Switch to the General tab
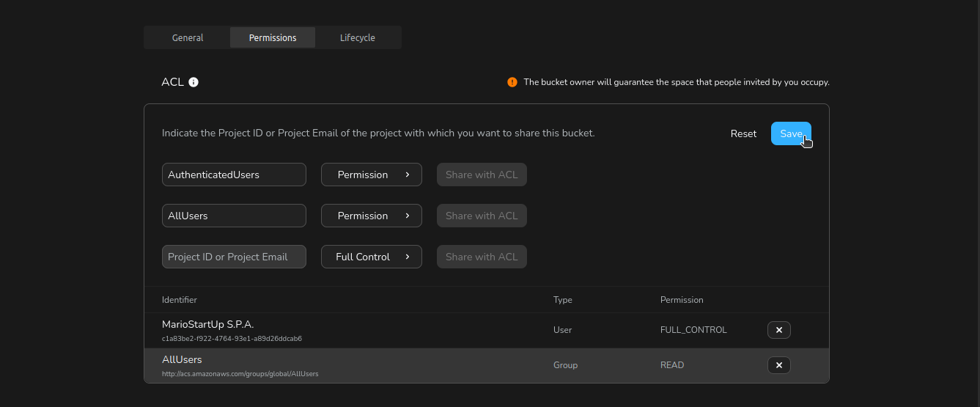The width and height of the screenshot is (980, 407). point(188,37)
